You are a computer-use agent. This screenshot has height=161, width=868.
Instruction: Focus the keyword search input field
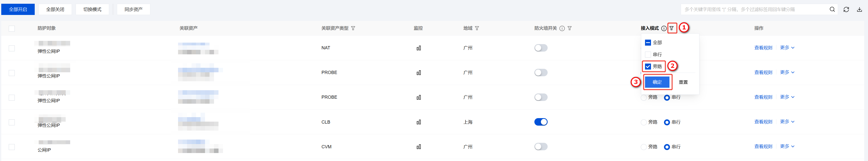(753, 9)
